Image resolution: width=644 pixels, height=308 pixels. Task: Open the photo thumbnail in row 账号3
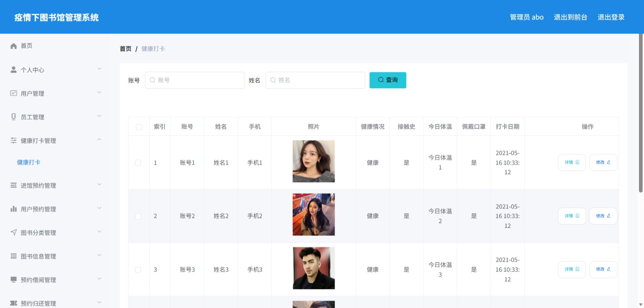(x=314, y=268)
